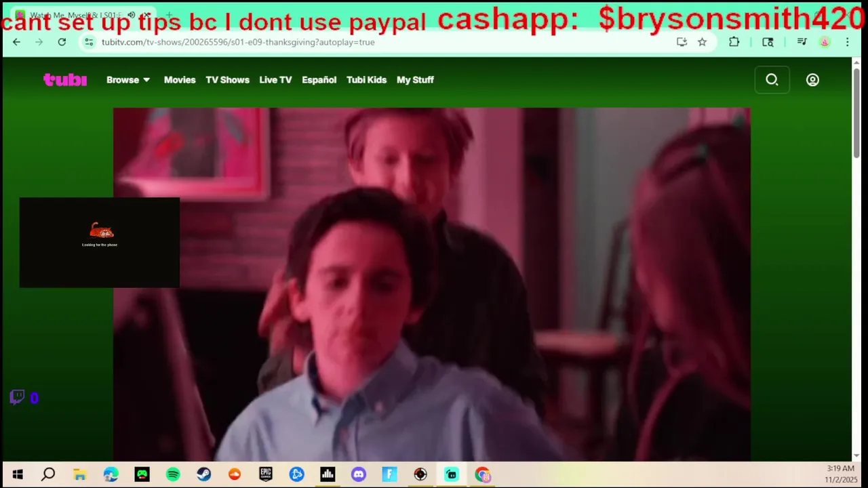868x488 pixels.
Task: Open the Chrome profile avatar
Action: click(x=825, y=42)
